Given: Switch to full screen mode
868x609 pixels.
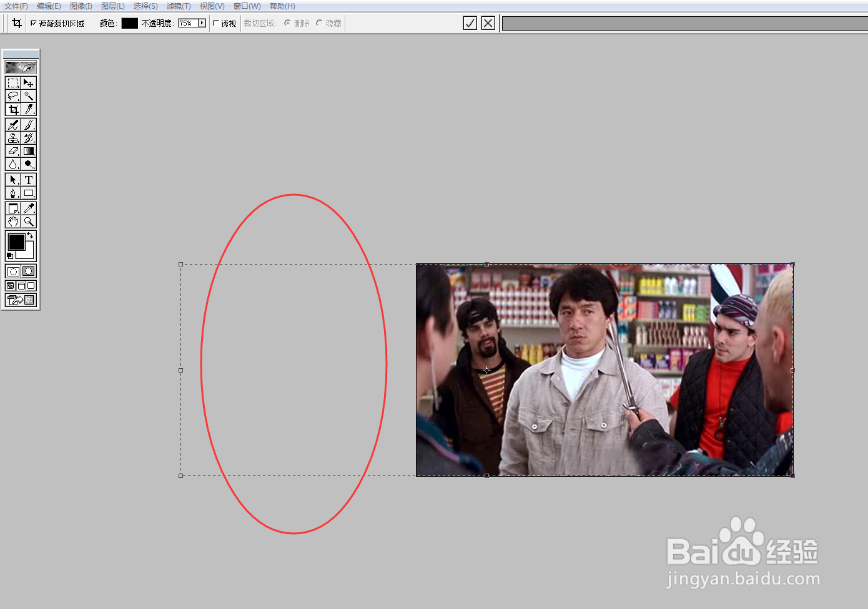Looking at the screenshot, I should 31,286.
